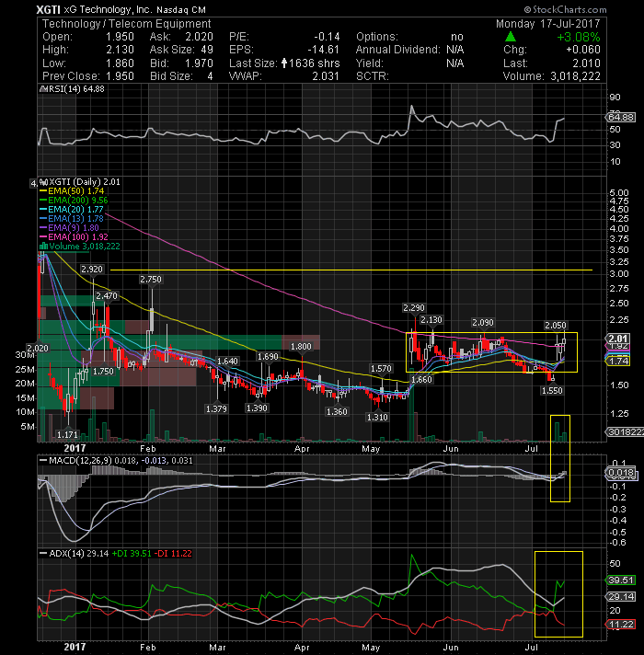
Task: Select the SCTR label
Action: [372, 76]
